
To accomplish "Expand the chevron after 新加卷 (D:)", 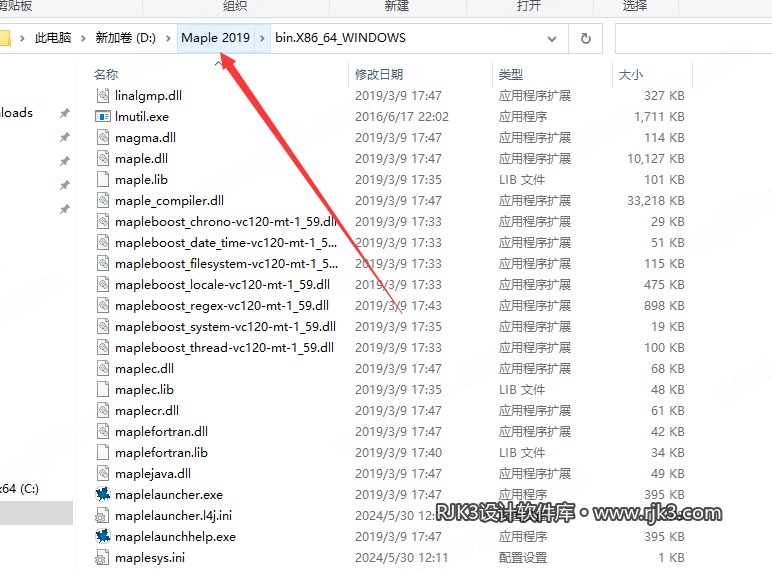I will [168, 38].
